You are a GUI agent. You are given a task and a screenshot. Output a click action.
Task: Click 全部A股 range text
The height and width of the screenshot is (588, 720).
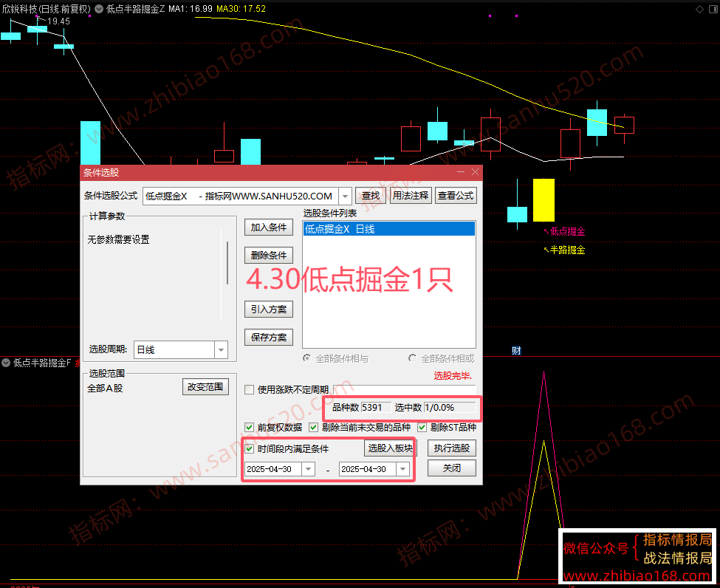click(105, 388)
